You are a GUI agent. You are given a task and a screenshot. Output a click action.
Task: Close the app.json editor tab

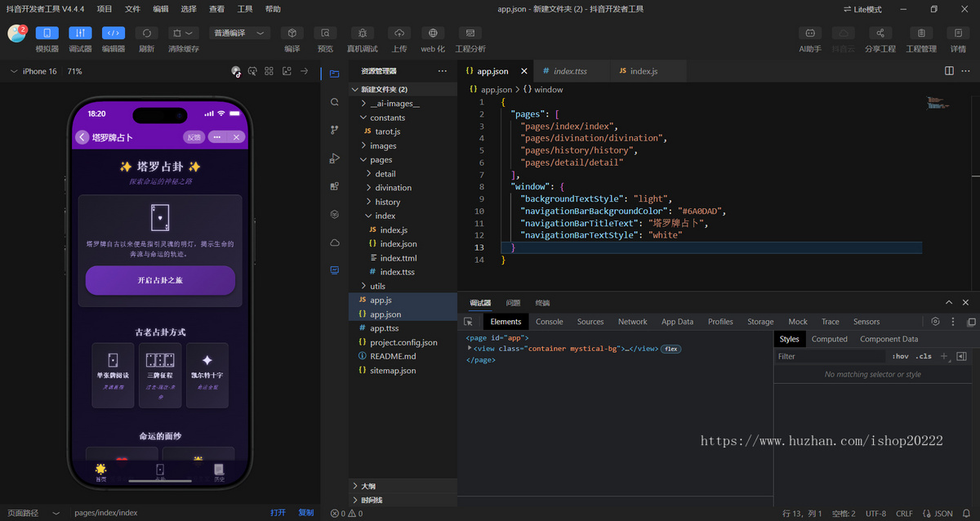point(524,71)
